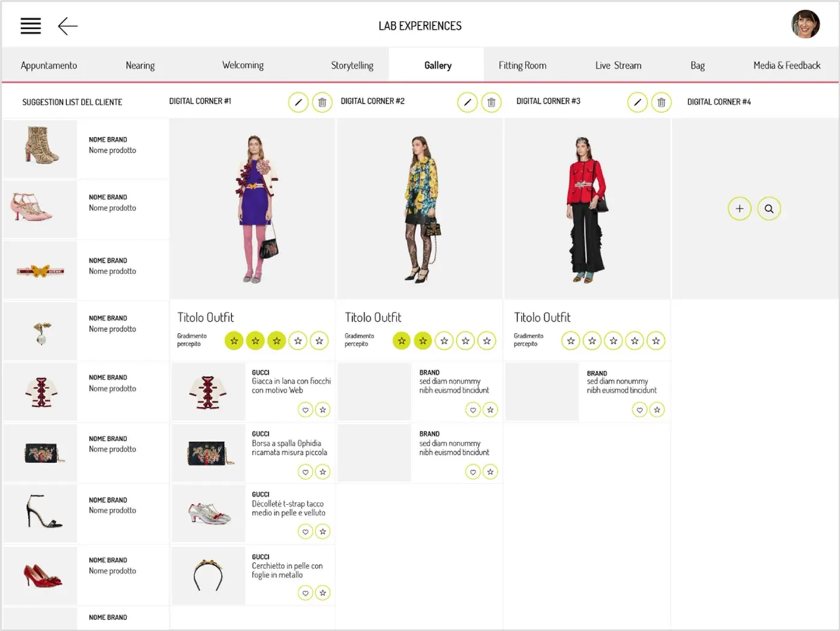The height and width of the screenshot is (631, 840).
Task: Select the embroidered boots in suggestion list
Action: pos(86,148)
